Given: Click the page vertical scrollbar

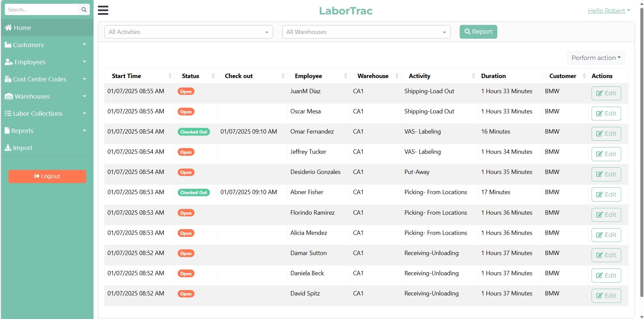Looking at the screenshot, I should [641, 151].
